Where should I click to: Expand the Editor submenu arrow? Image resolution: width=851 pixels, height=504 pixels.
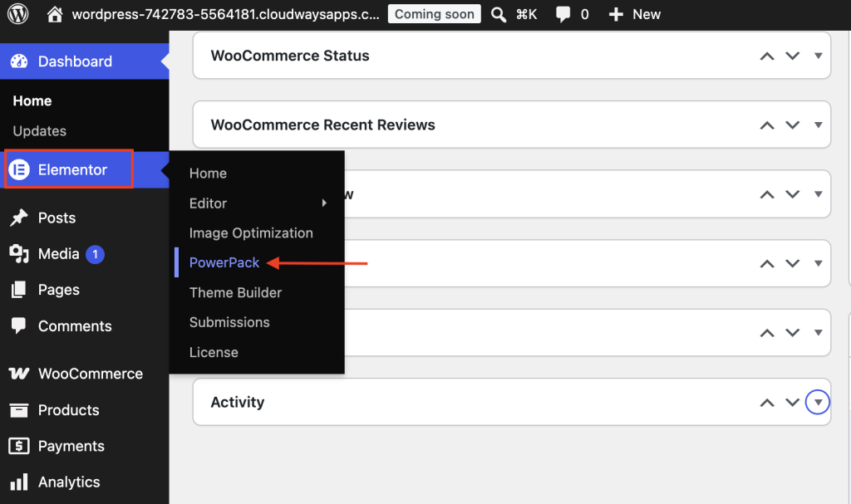click(x=325, y=203)
